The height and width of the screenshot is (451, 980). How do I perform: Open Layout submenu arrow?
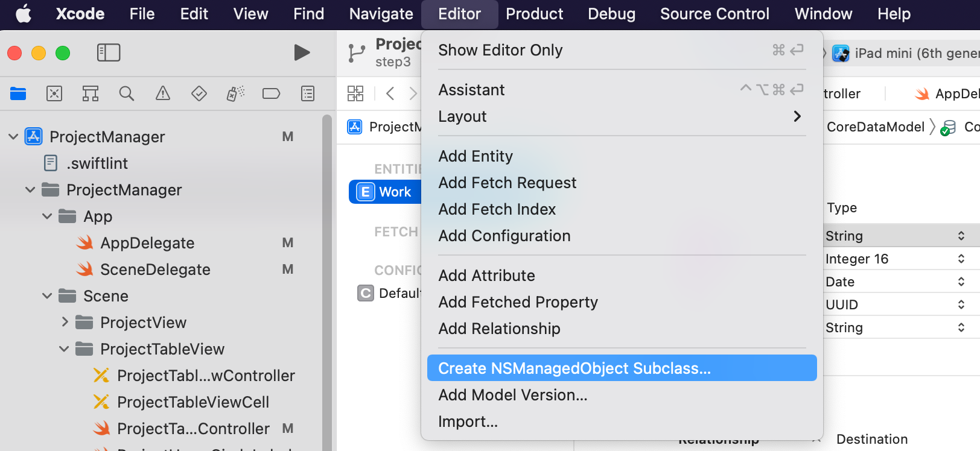[797, 116]
